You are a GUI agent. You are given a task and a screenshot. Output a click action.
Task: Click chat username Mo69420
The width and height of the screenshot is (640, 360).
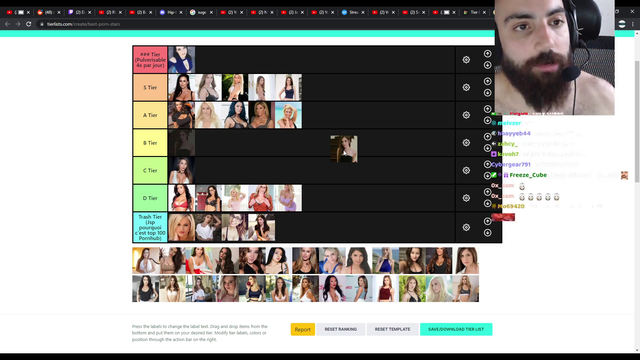[511, 206]
